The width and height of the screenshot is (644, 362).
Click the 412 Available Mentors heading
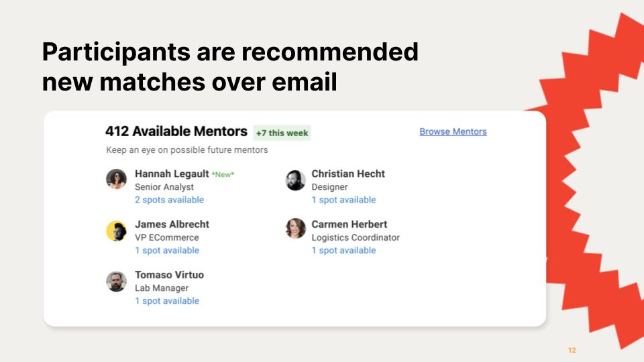176,131
